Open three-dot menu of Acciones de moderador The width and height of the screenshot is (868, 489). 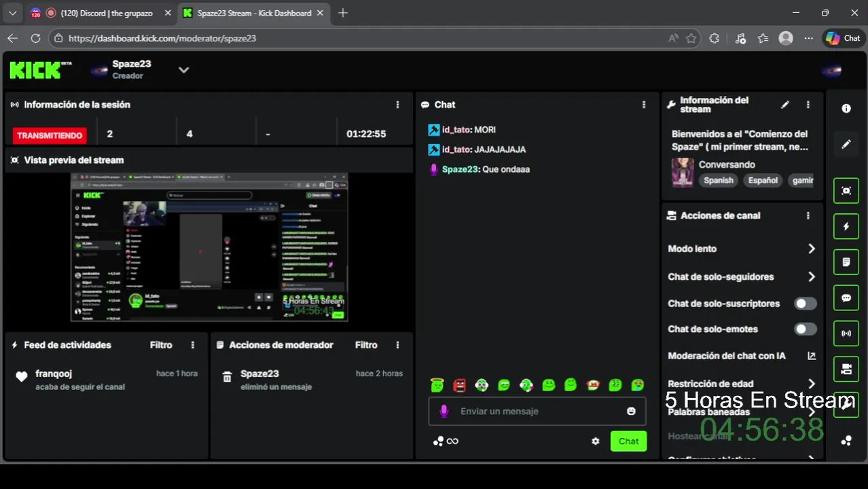[x=398, y=345]
